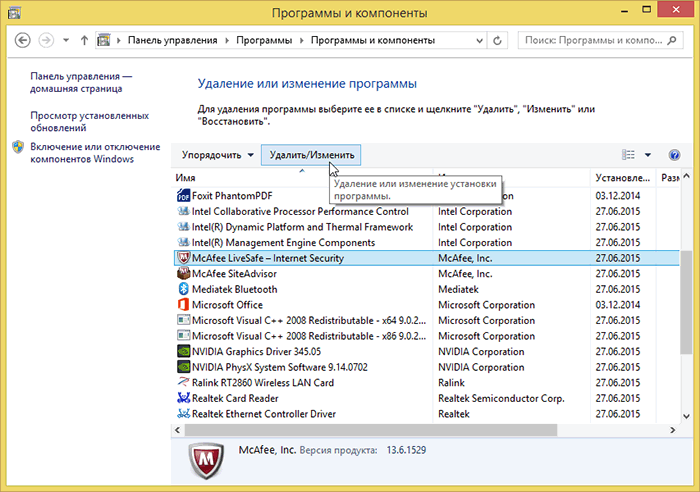
Task: Select Mediatek Bluetooth program name
Action: [x=234, y=289]
